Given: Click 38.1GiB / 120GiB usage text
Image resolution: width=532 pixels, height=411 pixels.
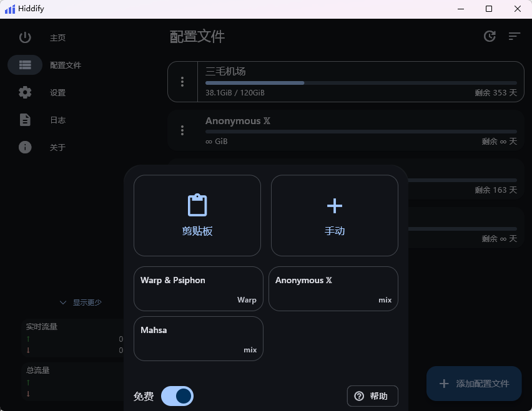Looking at the screenshot, I should click(x=235, y=92).
